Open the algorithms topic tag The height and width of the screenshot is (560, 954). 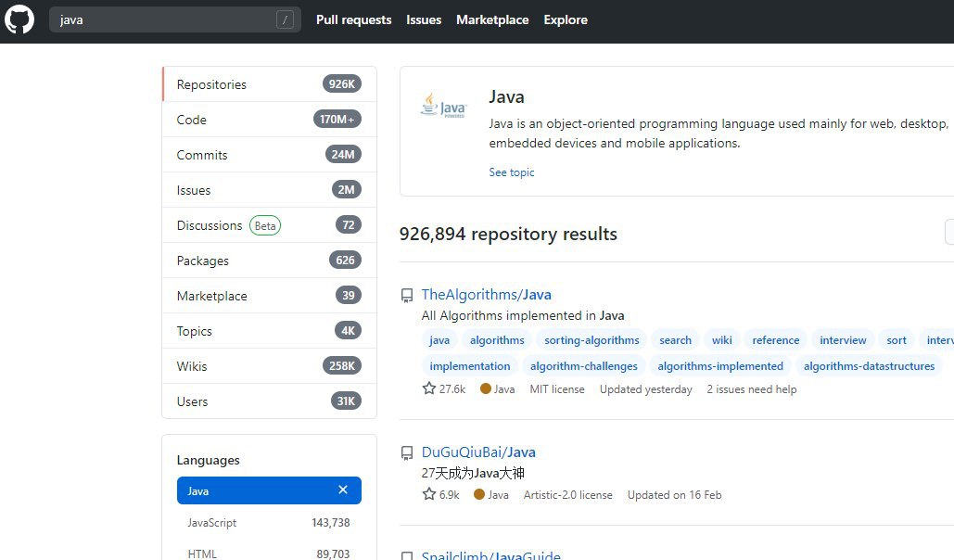497,340
